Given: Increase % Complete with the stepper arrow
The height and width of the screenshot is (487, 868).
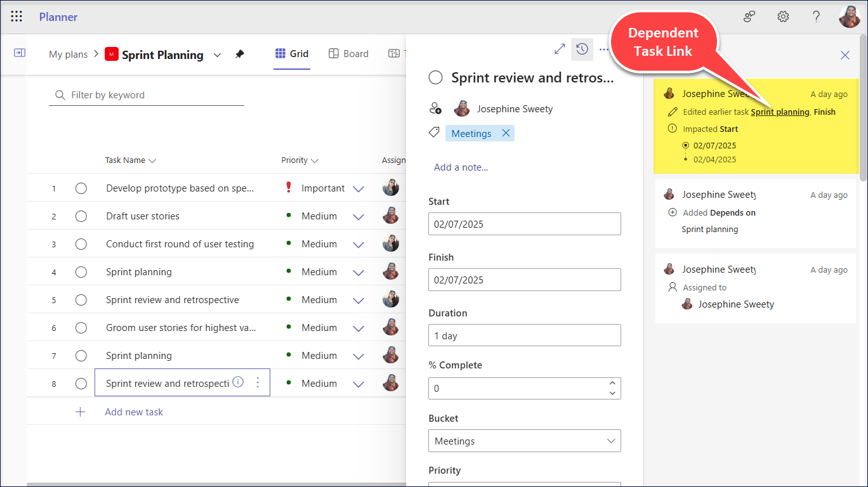Looking at the screenshot, I should [612, 384].
